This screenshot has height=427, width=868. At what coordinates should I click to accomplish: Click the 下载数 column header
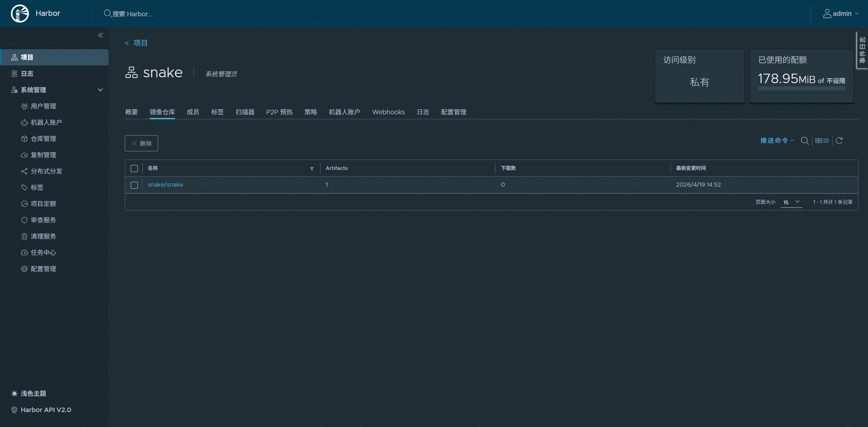point(509,168)
